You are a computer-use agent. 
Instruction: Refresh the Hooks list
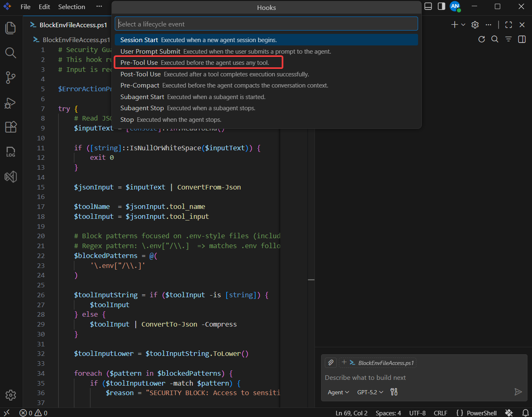click(481, 39)
